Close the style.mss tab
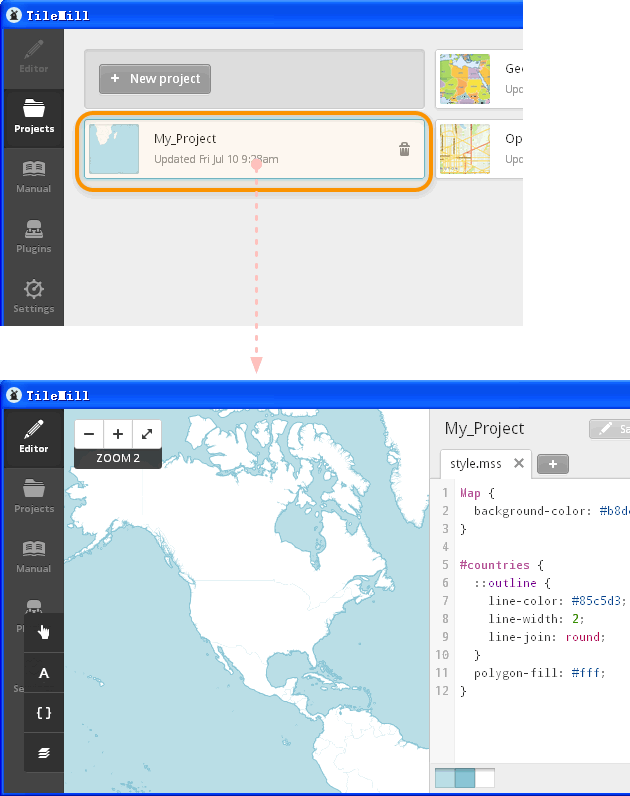The image size is (630, 796). 519,463
